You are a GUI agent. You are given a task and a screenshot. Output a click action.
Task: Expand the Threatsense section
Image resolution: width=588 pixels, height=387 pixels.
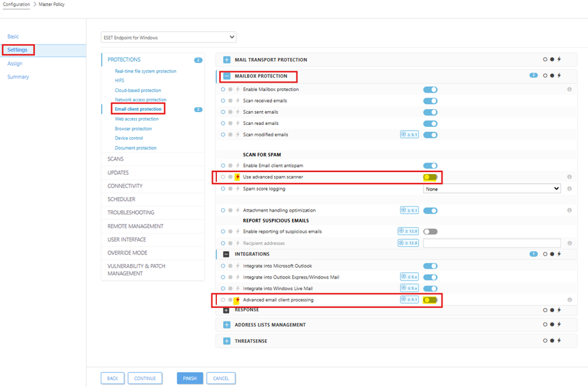pyautogui.click(x=226, y=341)
